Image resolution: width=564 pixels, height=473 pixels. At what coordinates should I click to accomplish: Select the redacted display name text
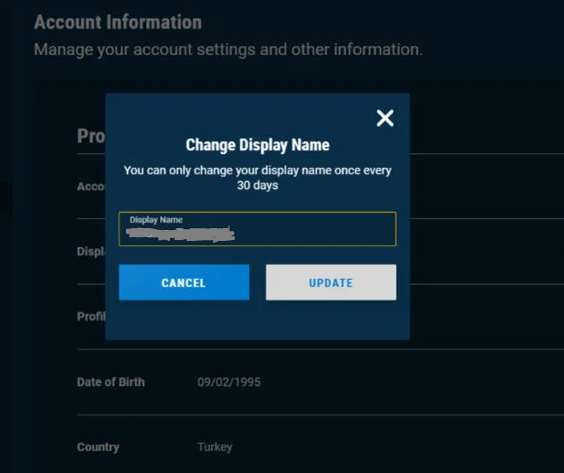181,234
